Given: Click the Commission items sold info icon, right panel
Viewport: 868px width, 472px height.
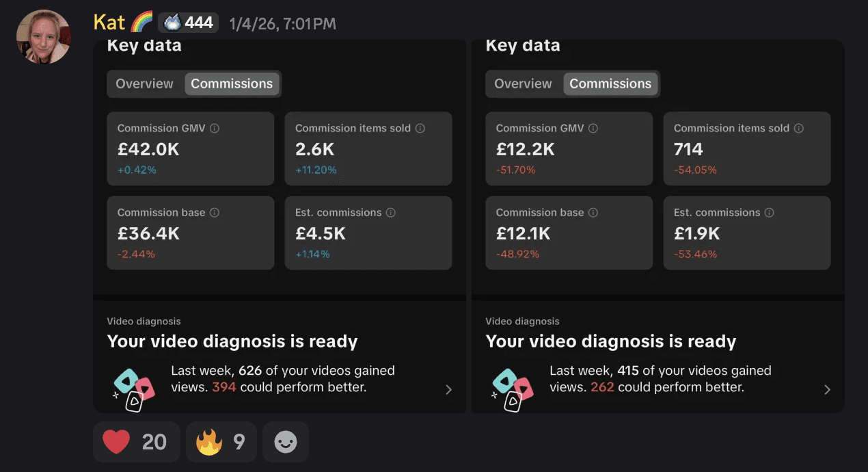Looking at the screenshot, I should pos(800,128).
